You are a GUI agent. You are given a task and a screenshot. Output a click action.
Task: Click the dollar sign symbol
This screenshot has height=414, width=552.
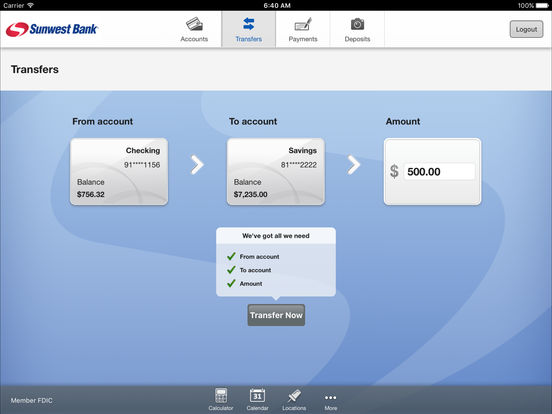coord(394,171)
